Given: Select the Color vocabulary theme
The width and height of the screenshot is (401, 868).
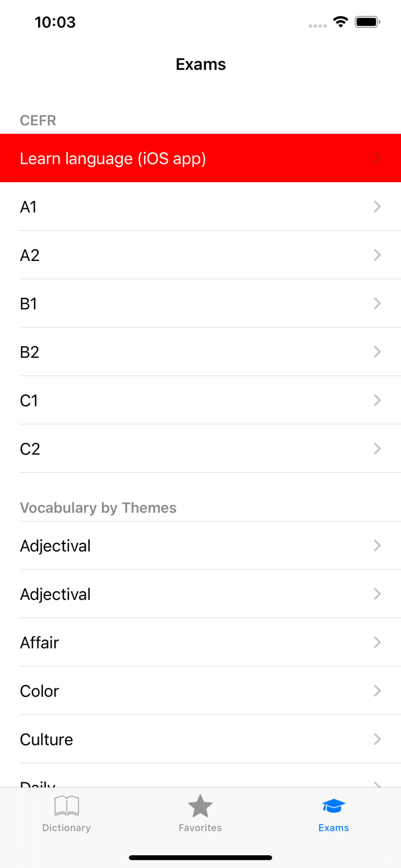Looking at the screenshot, I should tap(200, 691).
